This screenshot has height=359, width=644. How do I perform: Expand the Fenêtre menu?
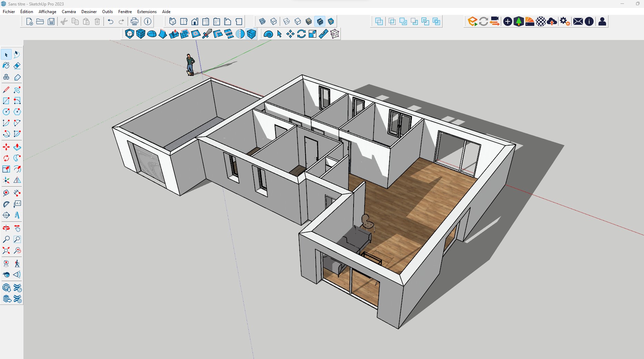coord(125,11)
